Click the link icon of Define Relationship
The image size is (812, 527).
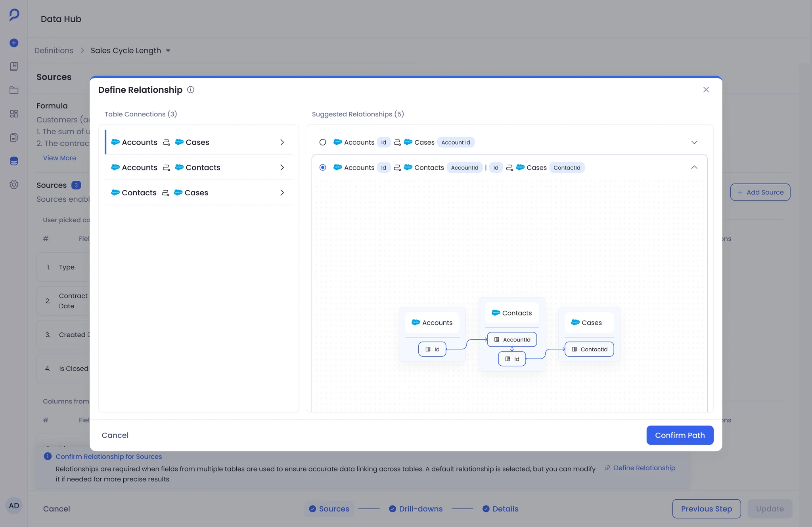pyautogui.click(x=607, y=468)
